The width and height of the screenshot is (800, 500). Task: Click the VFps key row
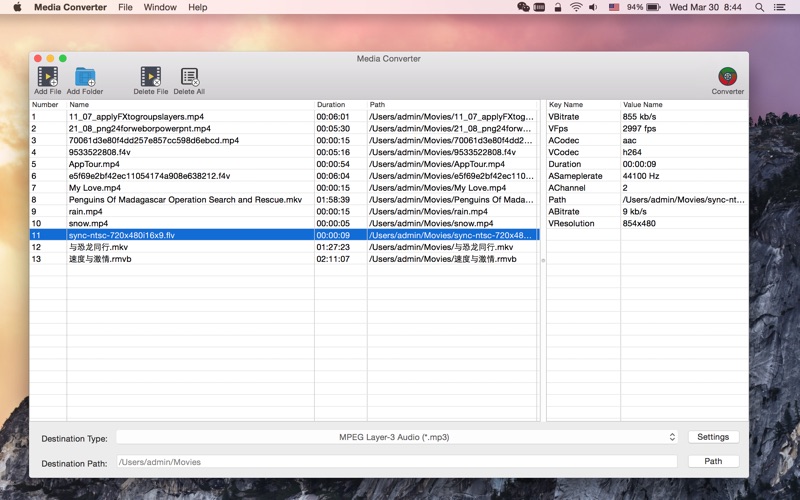pos(558,129)
